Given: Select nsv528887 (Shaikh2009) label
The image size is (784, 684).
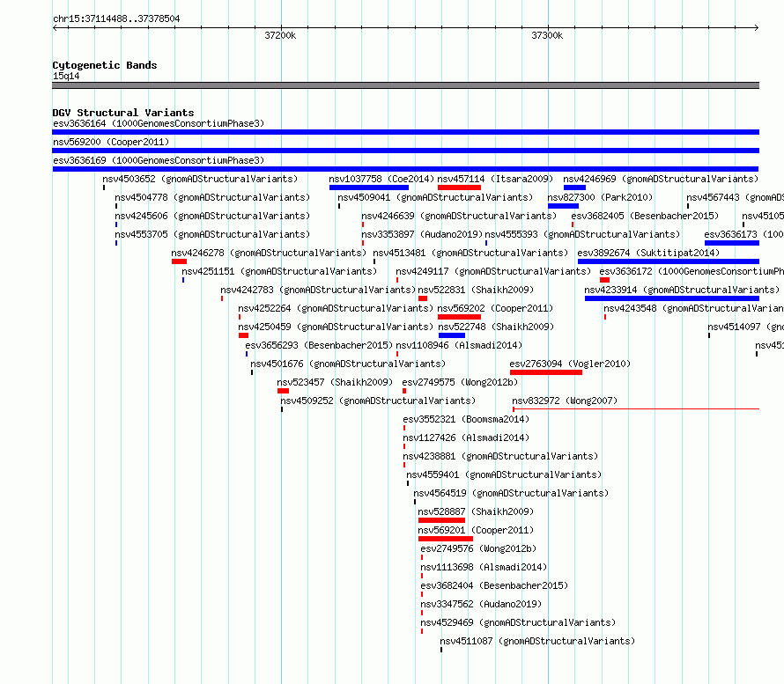Looking at the screenshot, I should click(x=476, y=511).
